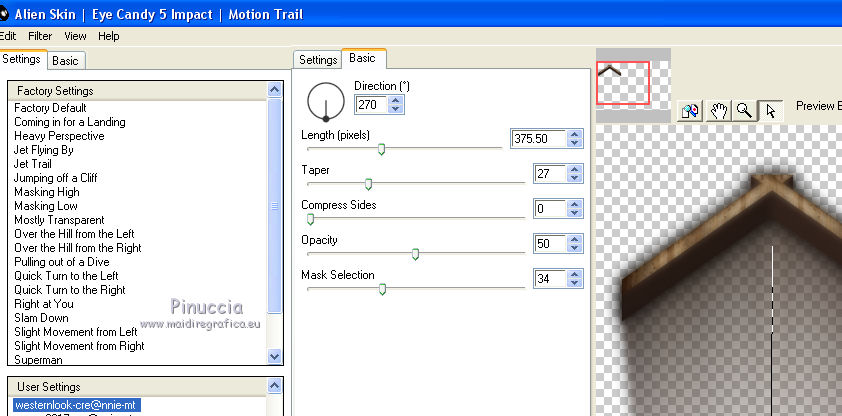The height and width of the screenshot is (416, 842).
Task: Select the Masking High preset
Action: [x=47, y=192]
